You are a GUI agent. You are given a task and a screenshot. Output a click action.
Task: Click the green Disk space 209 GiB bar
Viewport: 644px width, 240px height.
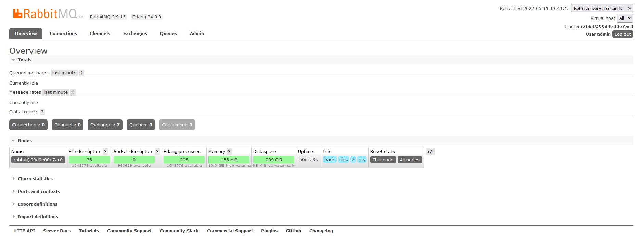pyautogui.click(x=273, y=160)
